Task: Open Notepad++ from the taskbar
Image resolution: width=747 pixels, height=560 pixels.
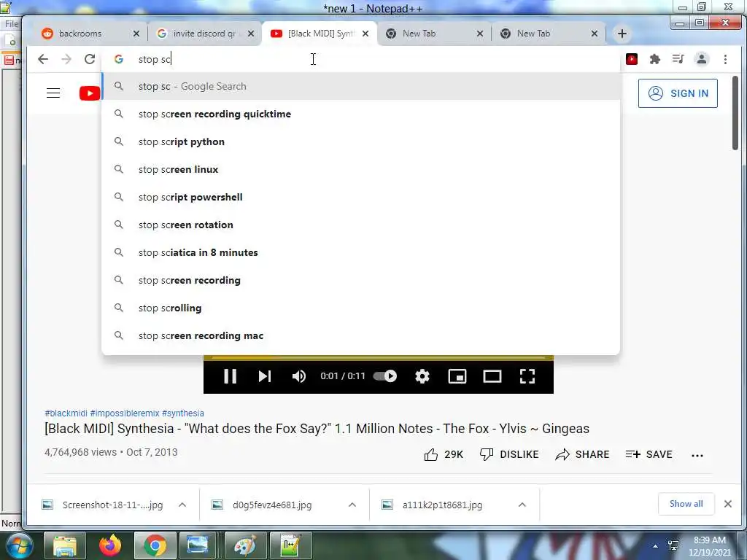Action: 290,545
